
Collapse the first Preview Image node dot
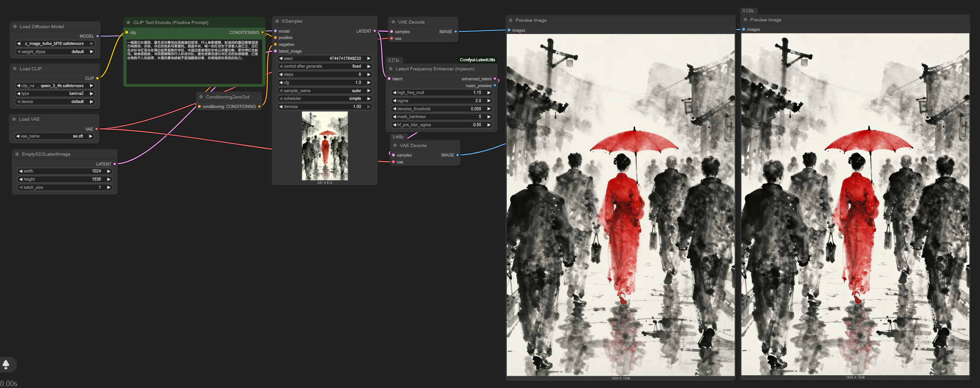click(511, 20)
